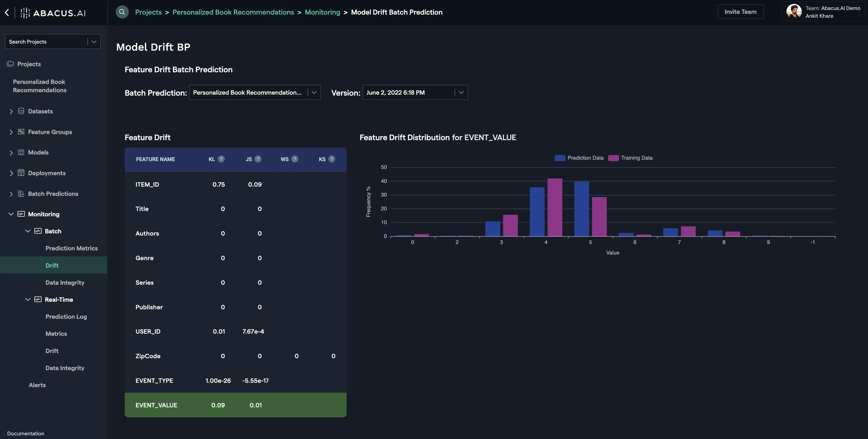Click the Abacus.AI logo

53,13
